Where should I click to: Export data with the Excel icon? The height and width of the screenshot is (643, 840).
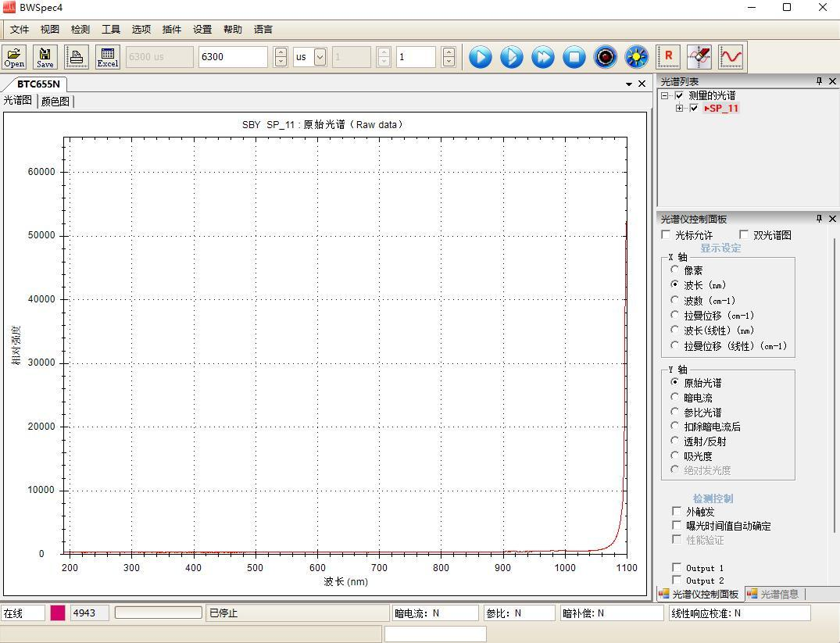click(108, 57)
